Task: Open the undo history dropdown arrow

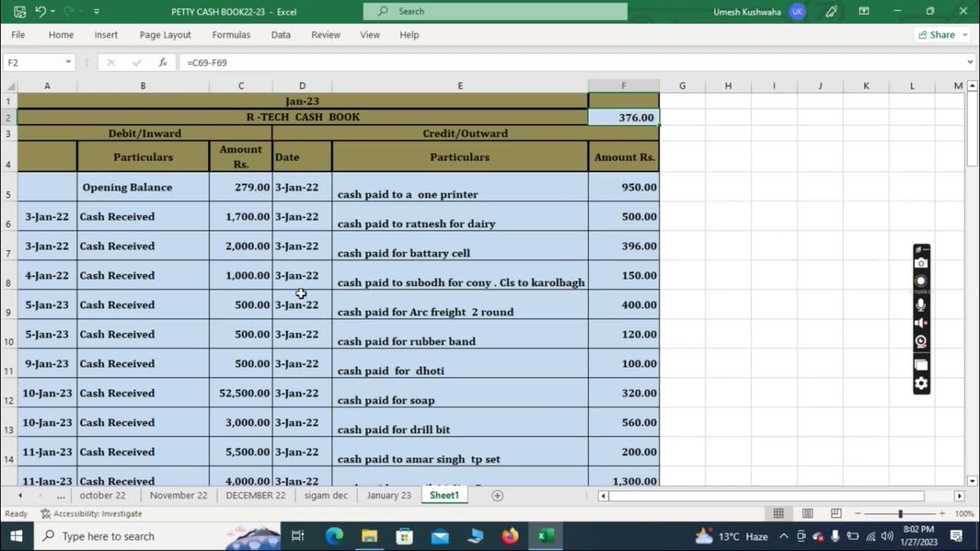Action: coord(53,11)
